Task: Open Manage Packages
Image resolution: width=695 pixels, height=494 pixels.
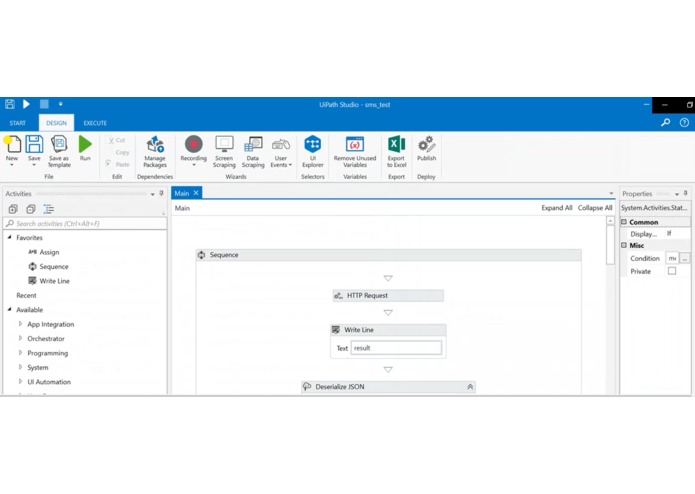Action: pos(155,152)
